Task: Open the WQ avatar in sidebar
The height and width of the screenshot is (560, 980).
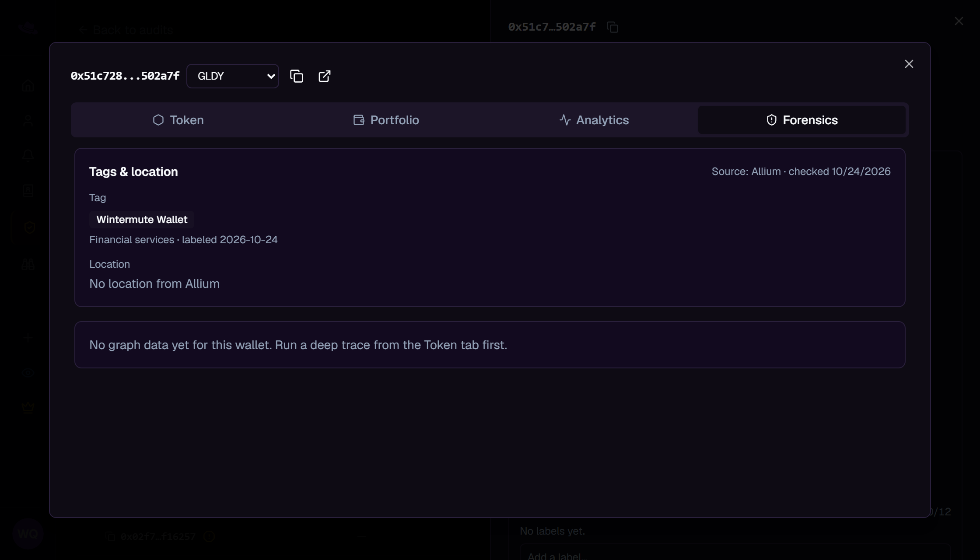Action: click(x=28, y=534)
